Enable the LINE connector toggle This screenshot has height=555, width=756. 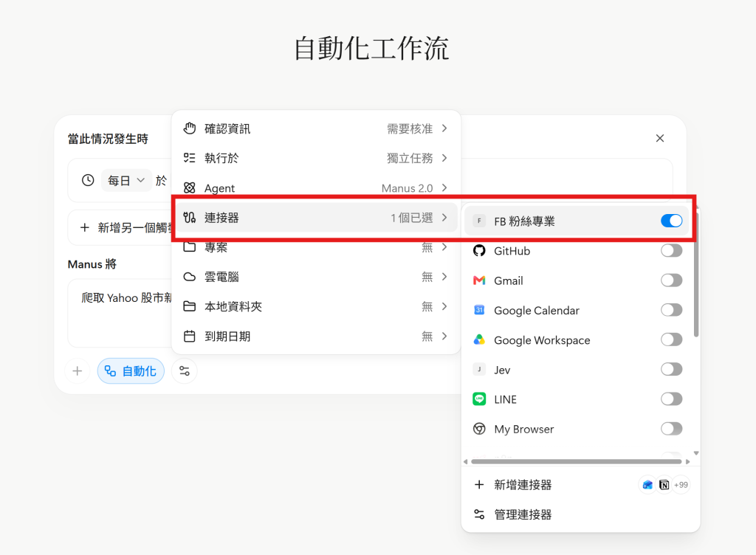[x=672, y=399]
